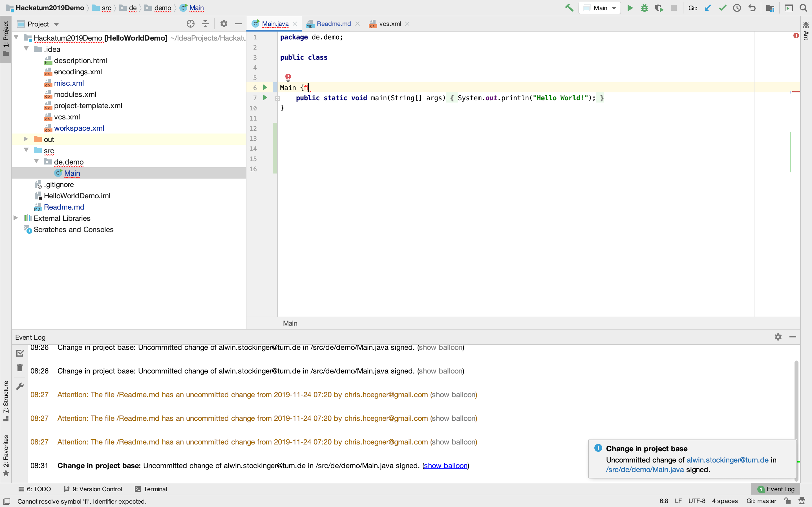Screen dimensions: 812x507
Task: Click the Search Everywhere magnifier icon
Action: pos(803,8)
